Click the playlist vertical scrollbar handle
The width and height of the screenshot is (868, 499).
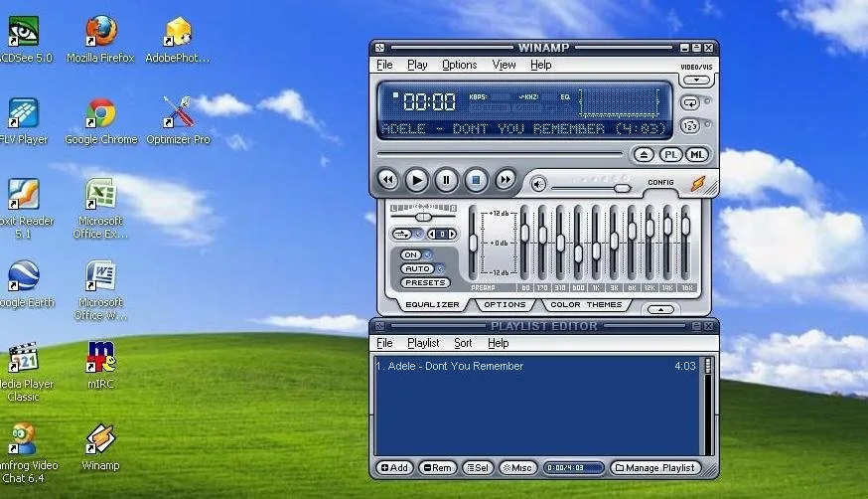[708, 366]
